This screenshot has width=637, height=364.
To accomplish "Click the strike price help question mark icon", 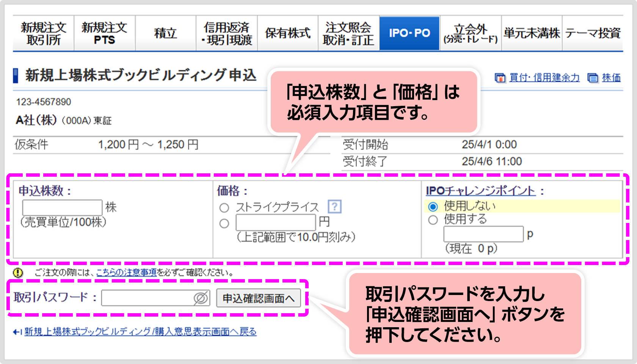I will tap(334, 207).
